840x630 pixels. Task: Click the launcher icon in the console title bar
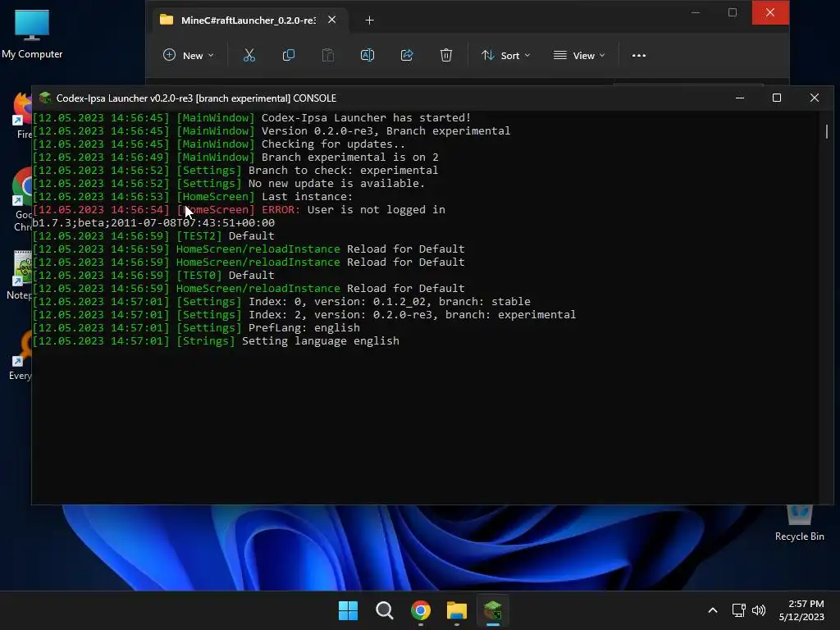[45, 98]
